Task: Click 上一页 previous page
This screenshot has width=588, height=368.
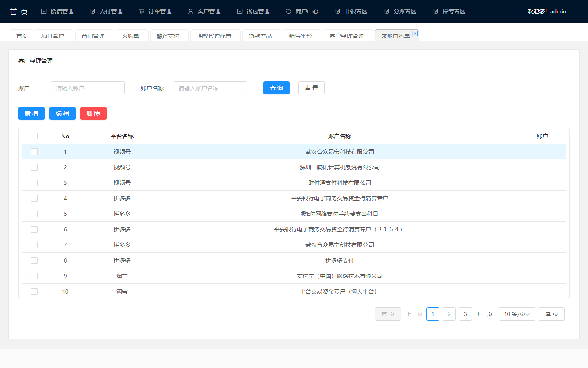Action: 414,314
